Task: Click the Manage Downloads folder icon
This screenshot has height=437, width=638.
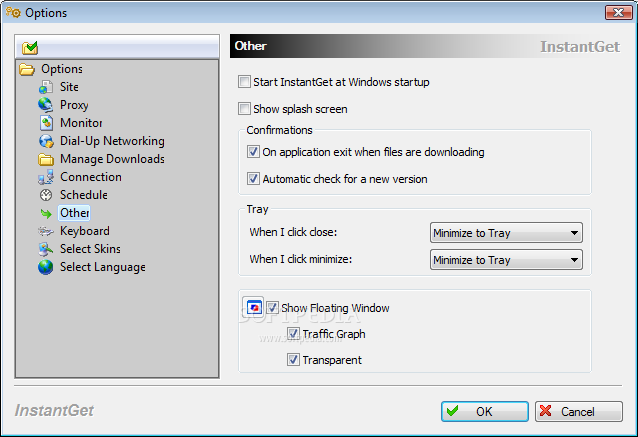Action: (x=46, y=159)
